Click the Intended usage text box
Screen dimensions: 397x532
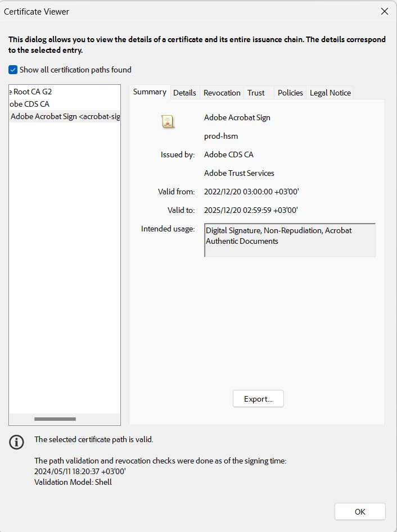pos(290,240)
